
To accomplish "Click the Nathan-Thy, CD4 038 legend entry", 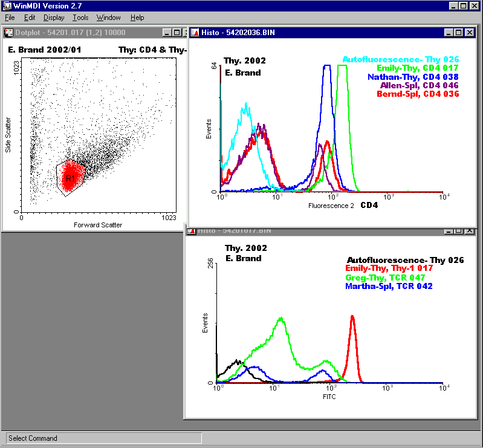I will point(413,77).
